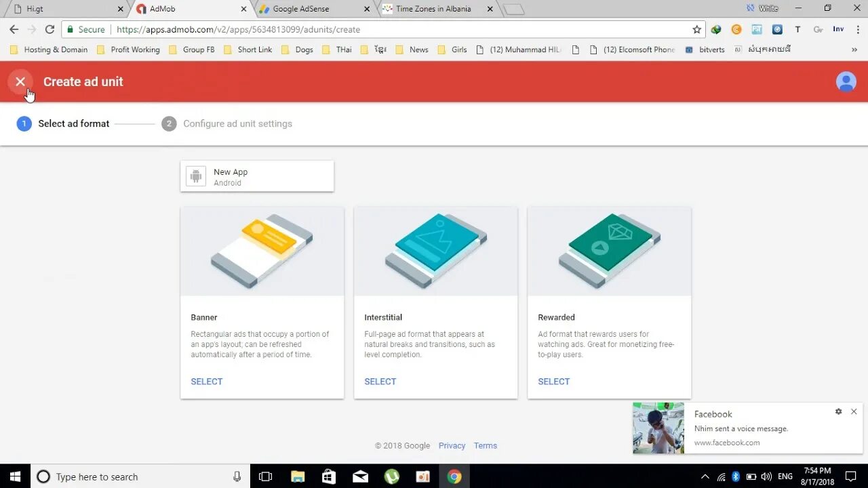Open (12) Elcomsoft Phone bookmark
Screen dimensions: 868x488
tap(633, 49)
